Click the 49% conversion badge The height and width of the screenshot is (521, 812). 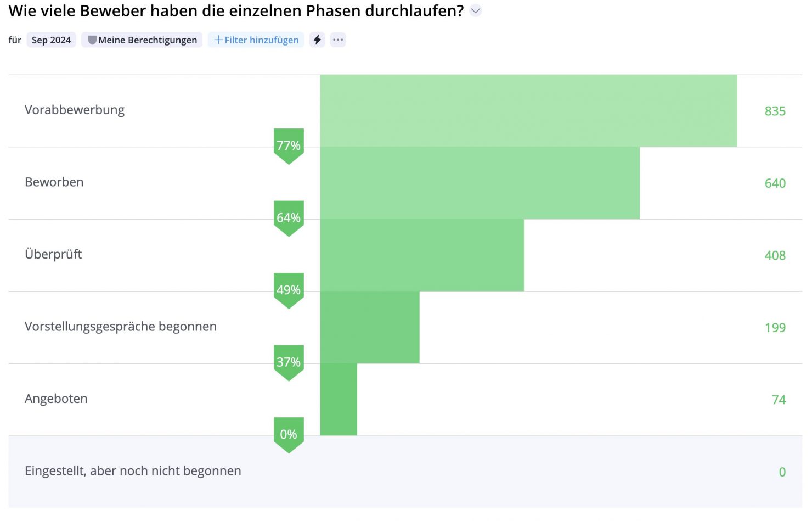tap(289, 290)
